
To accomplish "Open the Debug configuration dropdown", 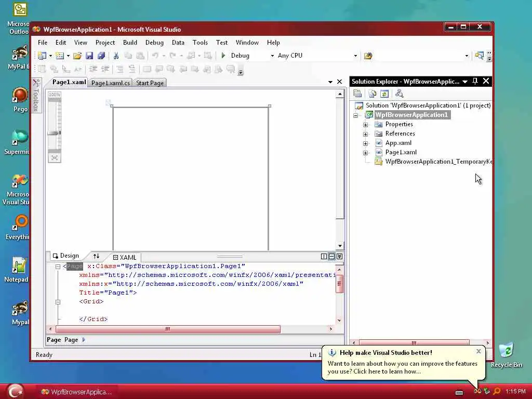I will 272,56.
